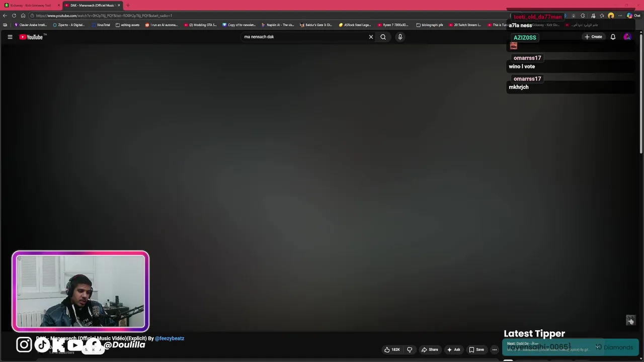Open the Create menu
Screen dimensions: 644x362
pyautogui.click(x=593, y=37)
